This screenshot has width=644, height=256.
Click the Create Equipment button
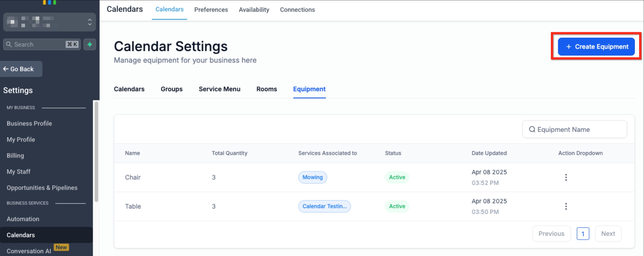(596, 46)
